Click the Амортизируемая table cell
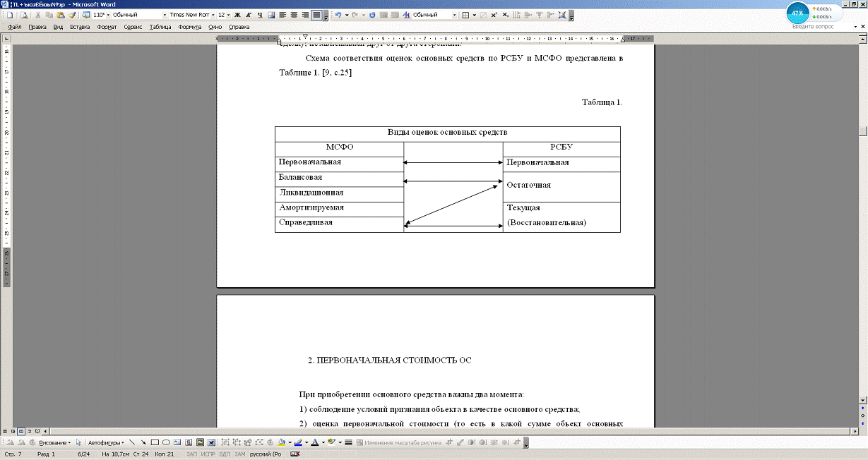 click(339, 209)
